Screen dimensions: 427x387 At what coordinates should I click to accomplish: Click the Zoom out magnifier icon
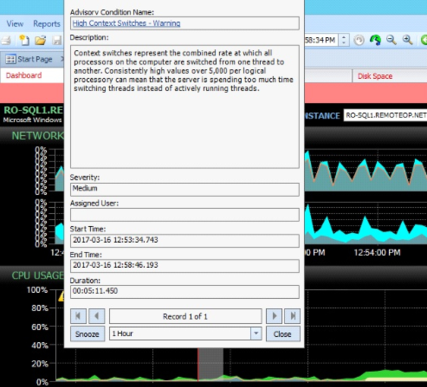pos(391,40)
